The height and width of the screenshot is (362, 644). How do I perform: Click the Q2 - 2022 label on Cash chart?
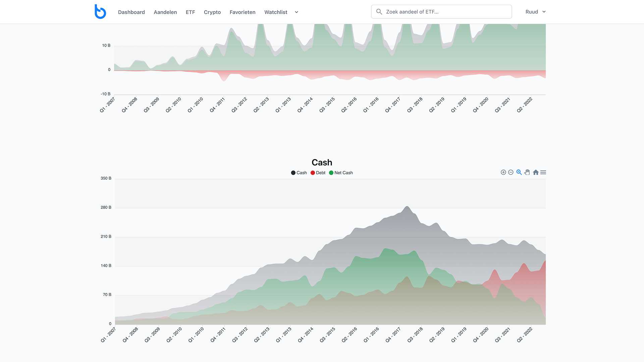point(525,335)
